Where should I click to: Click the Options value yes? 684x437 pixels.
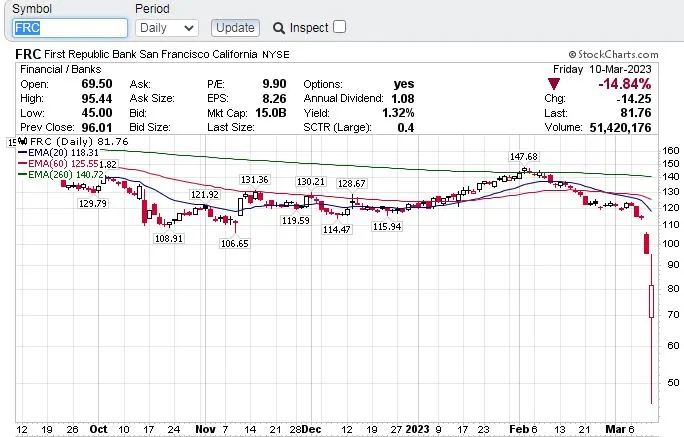coord(404,84)
